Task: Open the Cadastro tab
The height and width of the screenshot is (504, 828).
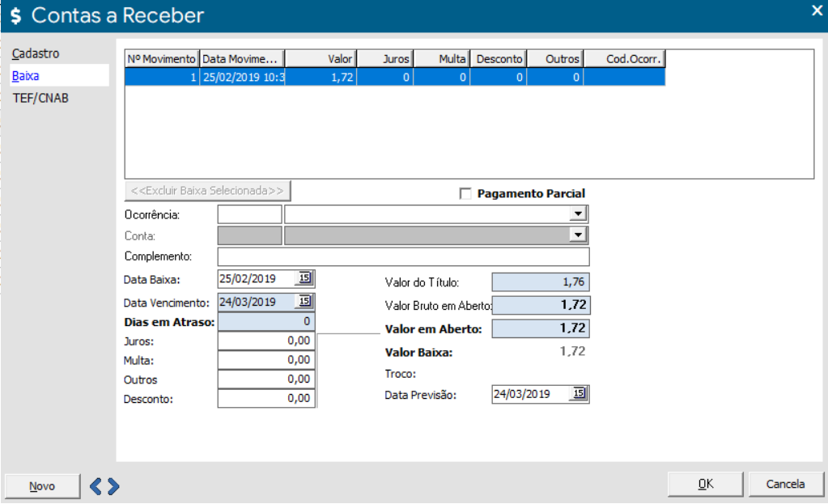Action: point(36,53)
